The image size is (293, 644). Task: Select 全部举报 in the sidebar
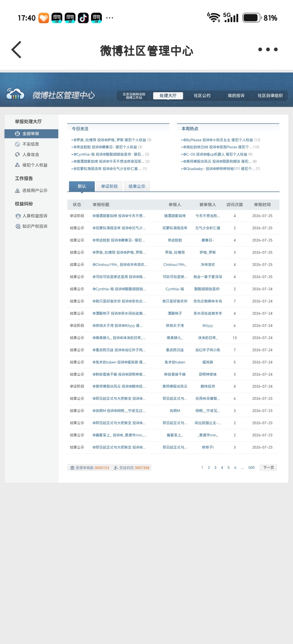(31, 134)
